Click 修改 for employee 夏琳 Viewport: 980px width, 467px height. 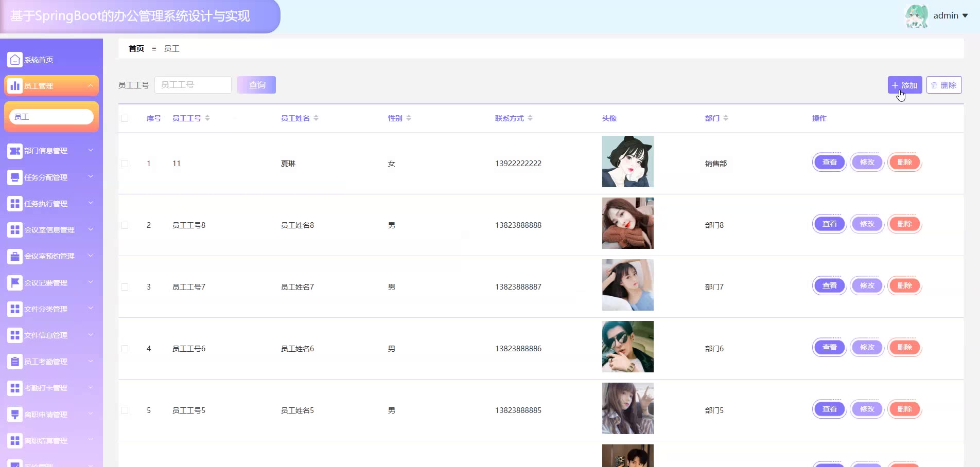[867, 163]
